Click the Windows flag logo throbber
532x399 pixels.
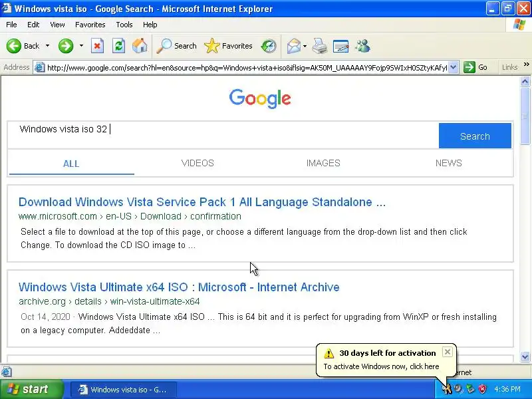(519, 25)
